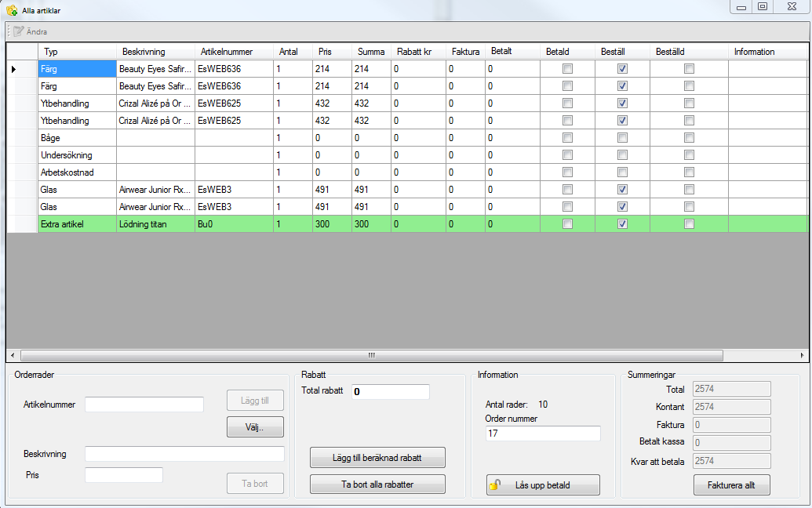Click the Lås upp betald button

point(543,485)
